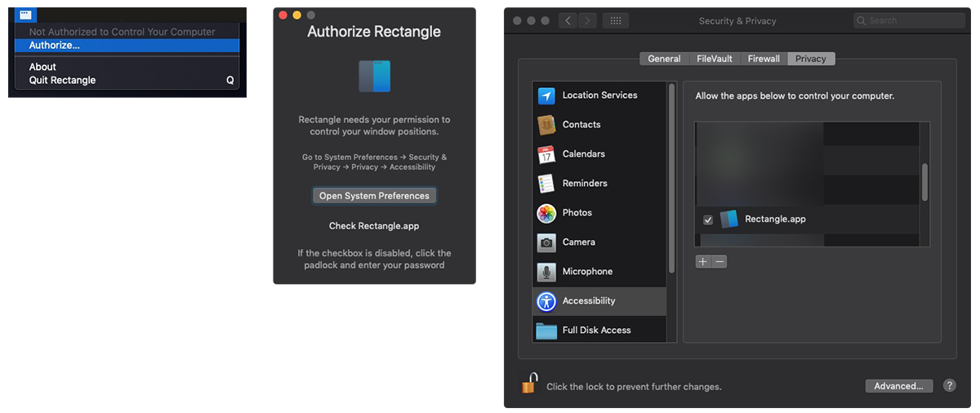Click the Search field in Security & Privacy
980x413 pixels.
pos(909,20)
